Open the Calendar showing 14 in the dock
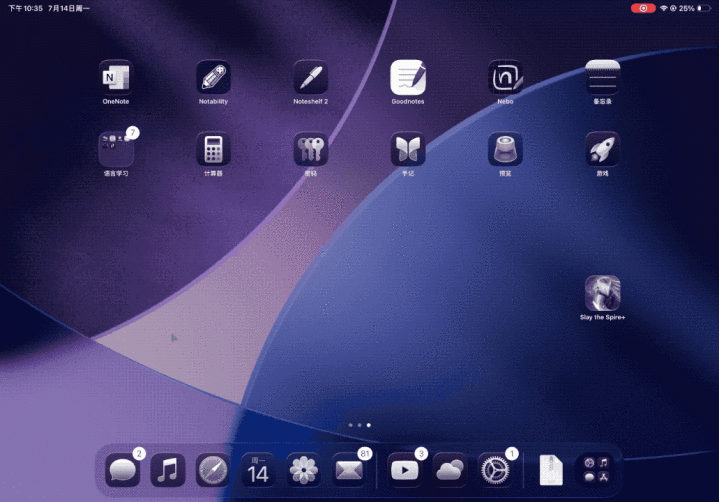The height and width of the screenshot is (502, 719). click(x=258, y=469)
